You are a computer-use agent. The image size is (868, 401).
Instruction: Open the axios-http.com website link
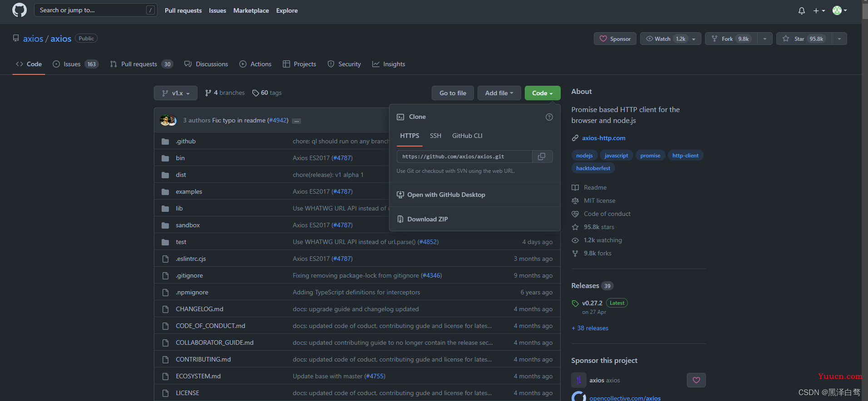point(604,138)
